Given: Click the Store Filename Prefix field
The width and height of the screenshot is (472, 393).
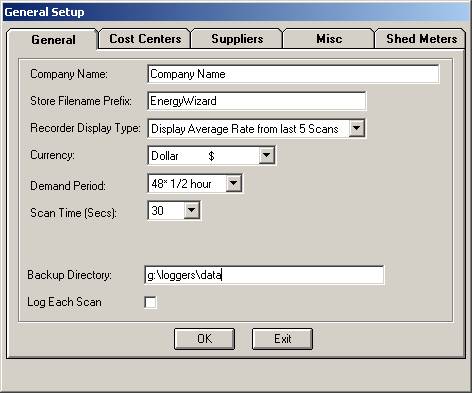Looking at the screenshot, I should [257, 101].
